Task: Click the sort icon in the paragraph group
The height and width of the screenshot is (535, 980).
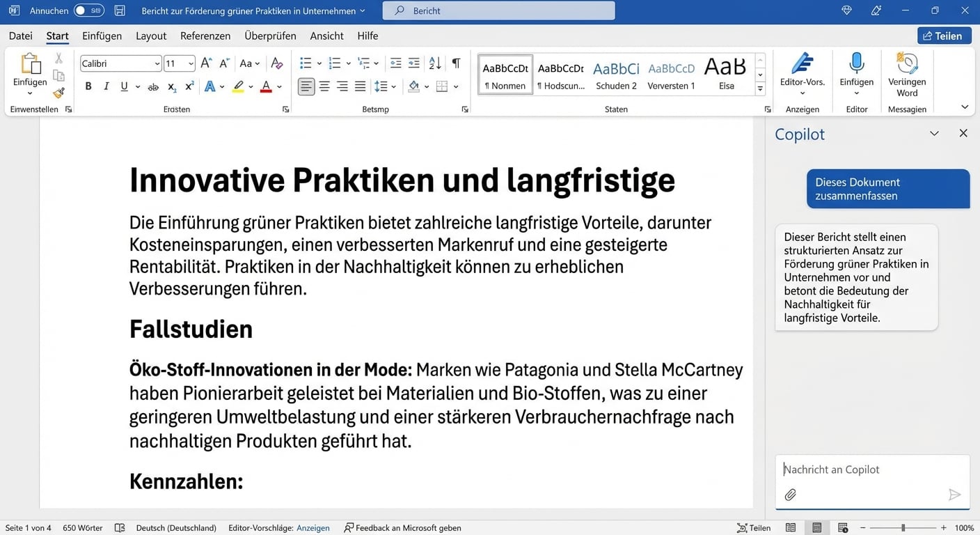Action: [434, 63]
